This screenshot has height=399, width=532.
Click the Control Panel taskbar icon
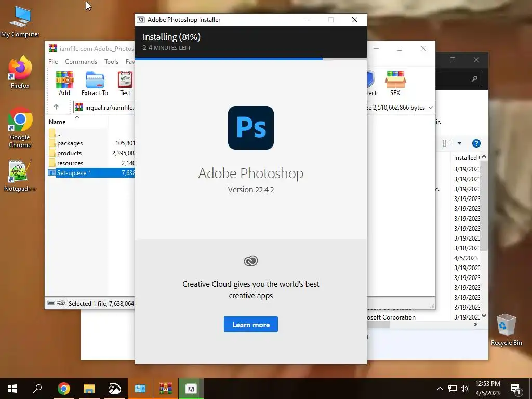tap(140, 389)
